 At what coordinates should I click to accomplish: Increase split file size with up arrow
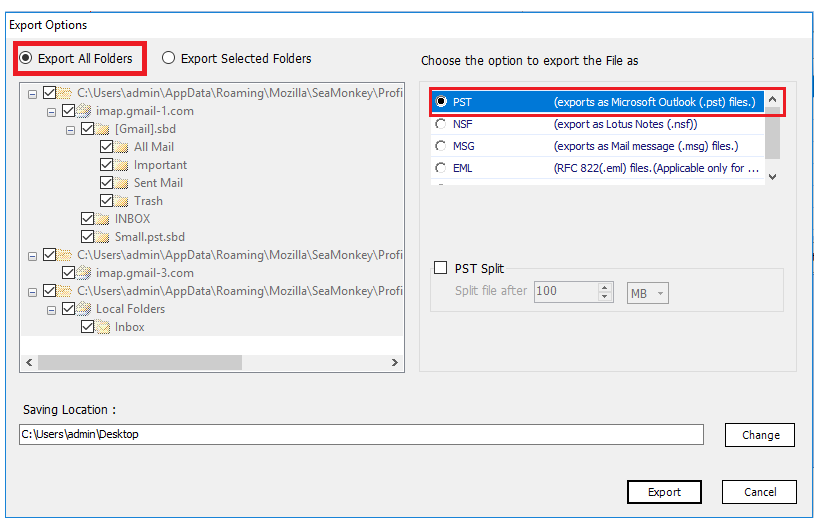(x=605, y=288)
